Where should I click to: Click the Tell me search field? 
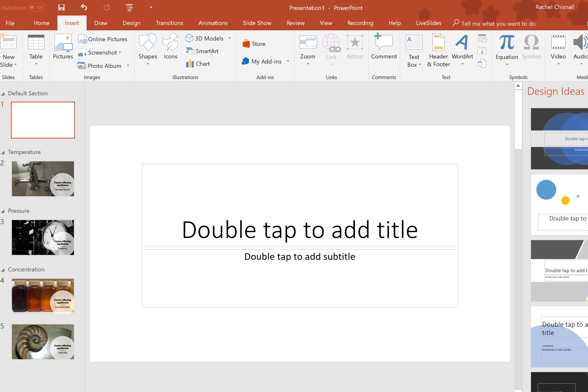[498, 24]
